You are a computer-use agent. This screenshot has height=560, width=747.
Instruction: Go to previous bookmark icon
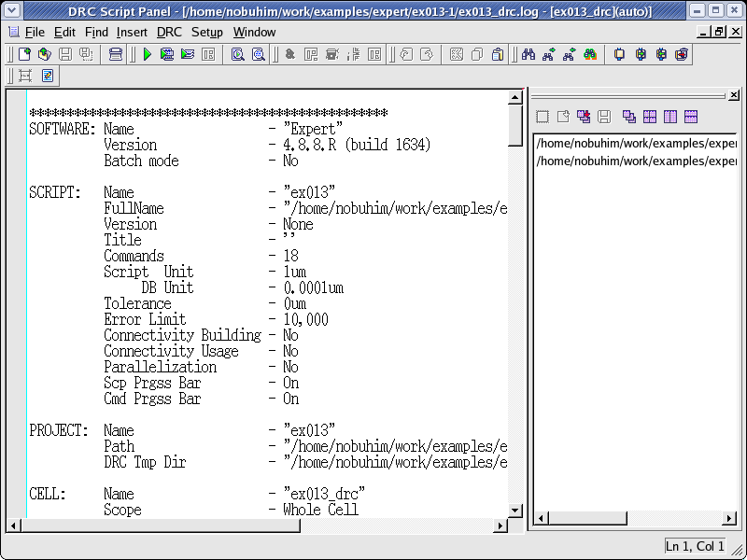point(661,54)
